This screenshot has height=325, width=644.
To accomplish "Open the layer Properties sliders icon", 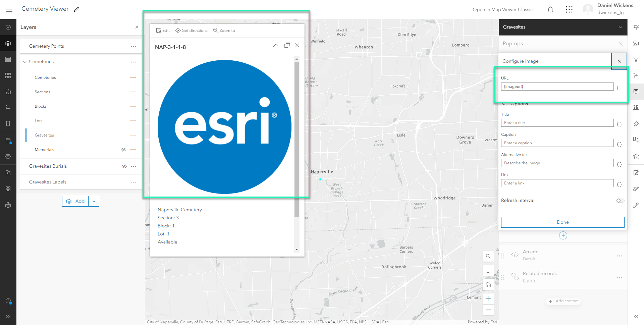I will [x=636, y=27].
